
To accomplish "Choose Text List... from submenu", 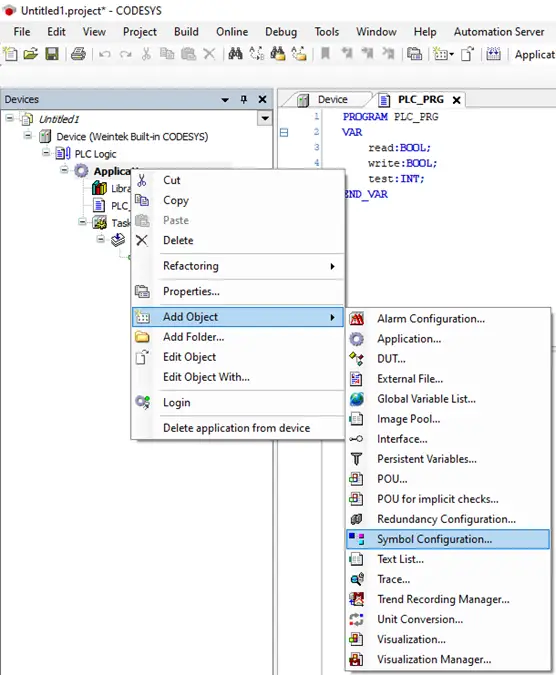I will tap(448, 559).
